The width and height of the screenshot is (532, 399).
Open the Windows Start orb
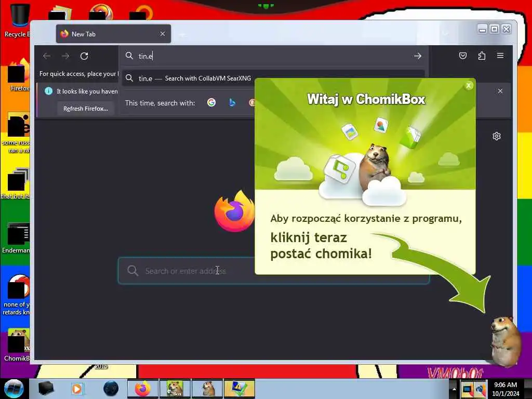pos(14,389)
